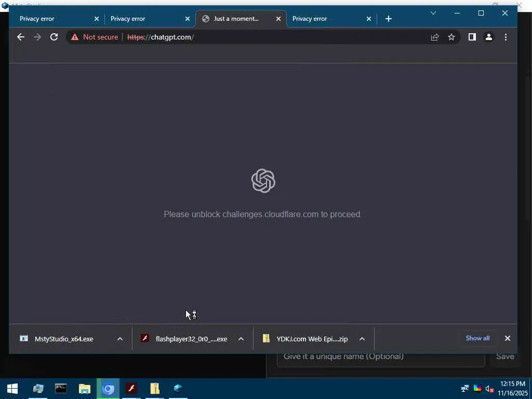Click the colorful display tray icon
Screen dimensions: 532x399
[477, 389]
